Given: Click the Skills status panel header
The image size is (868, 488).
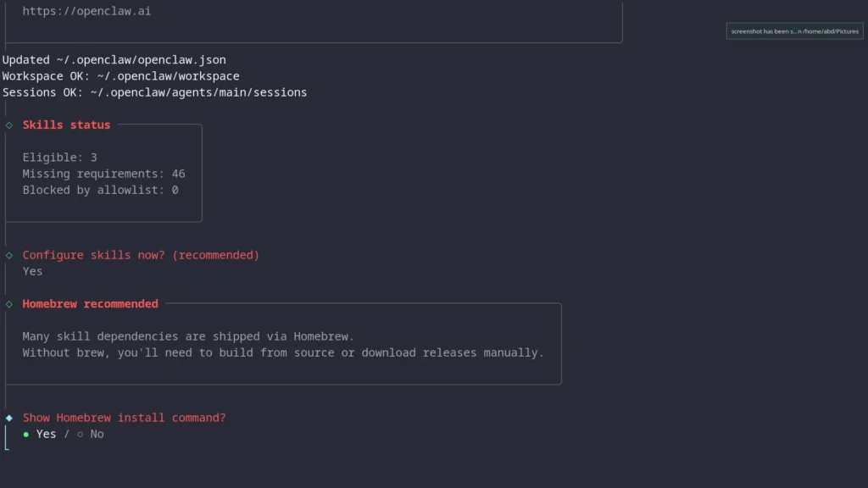Looking at the screenshot, I should (66, 125).
